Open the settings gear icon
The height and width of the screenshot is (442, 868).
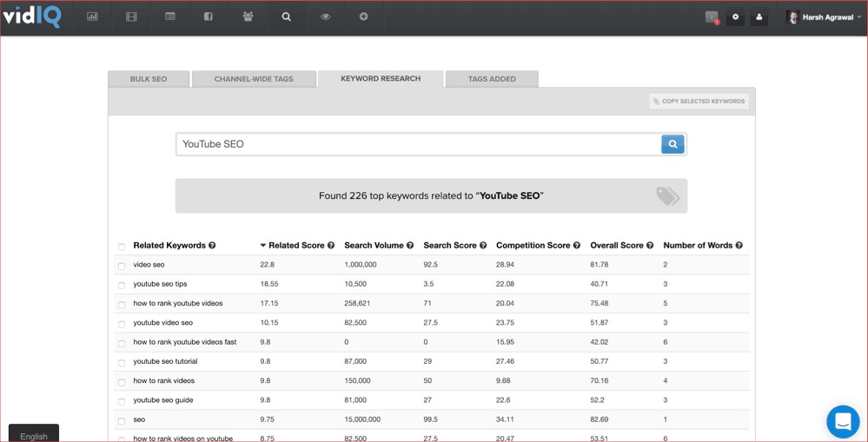(736, 17)
